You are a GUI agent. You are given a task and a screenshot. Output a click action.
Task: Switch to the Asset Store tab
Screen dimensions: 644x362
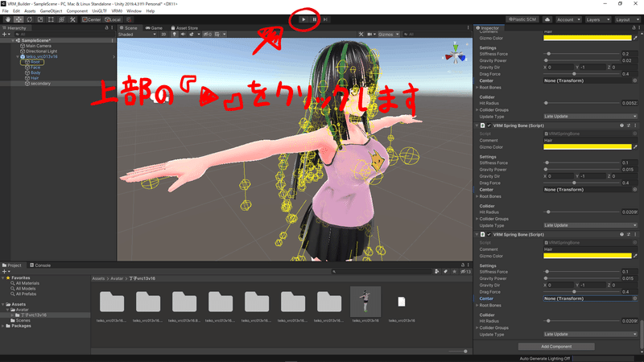pos(184,28)
